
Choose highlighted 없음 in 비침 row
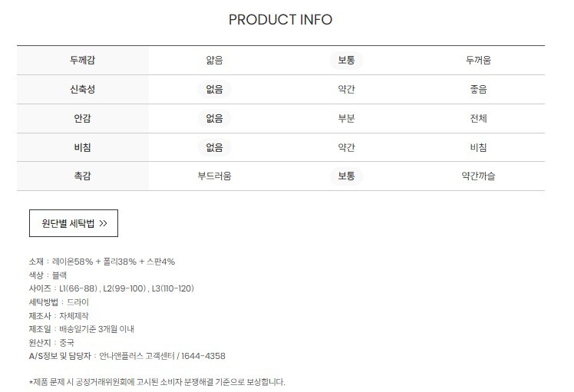(215, 147)
